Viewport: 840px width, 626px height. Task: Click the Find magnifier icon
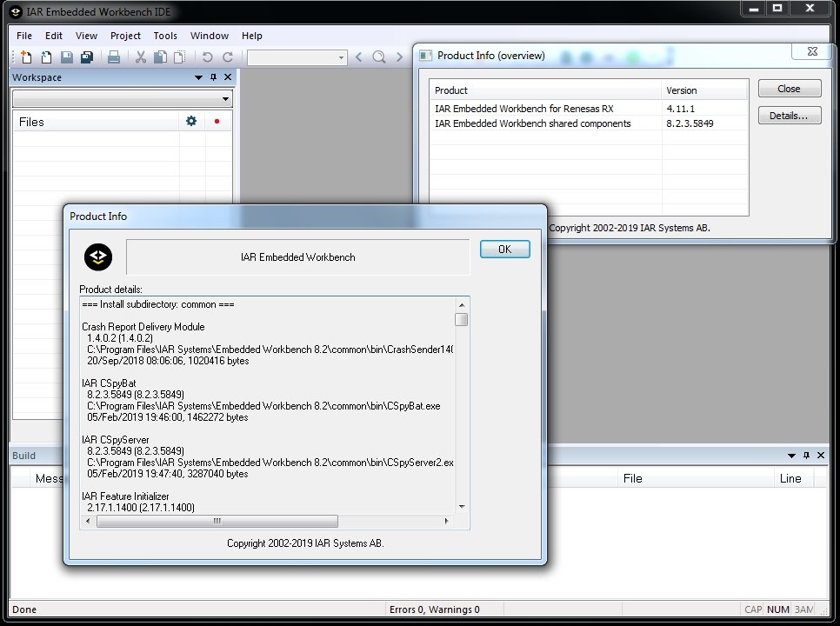point(379,57)
